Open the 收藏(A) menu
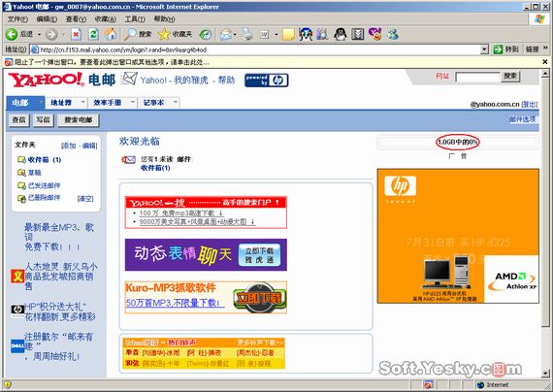 [x=105, y=18]
